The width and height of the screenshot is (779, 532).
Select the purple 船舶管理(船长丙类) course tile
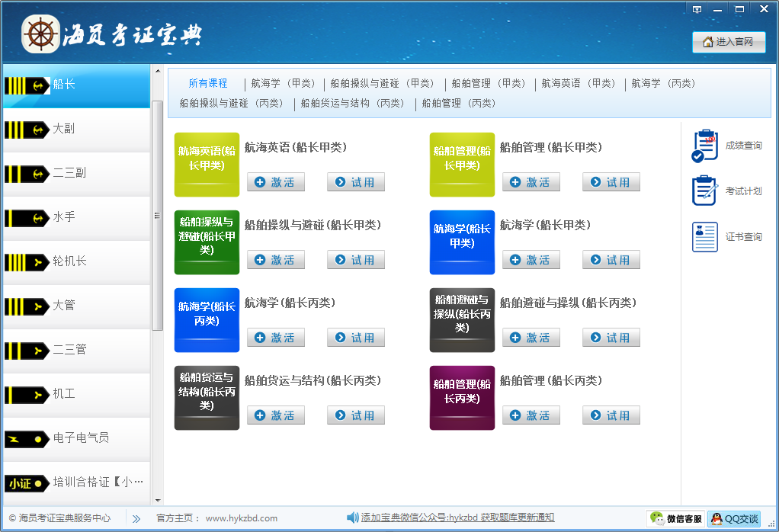click(462, 397)
